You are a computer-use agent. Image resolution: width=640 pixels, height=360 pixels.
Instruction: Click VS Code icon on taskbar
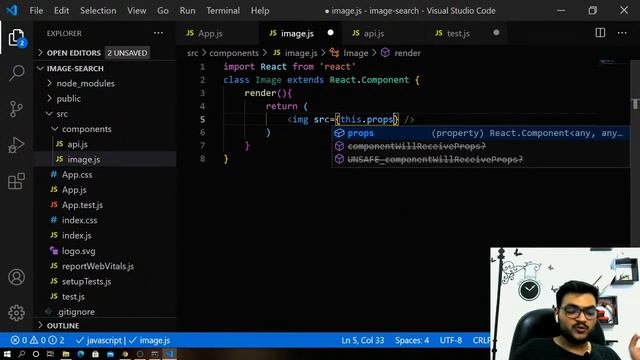(169, 354)
